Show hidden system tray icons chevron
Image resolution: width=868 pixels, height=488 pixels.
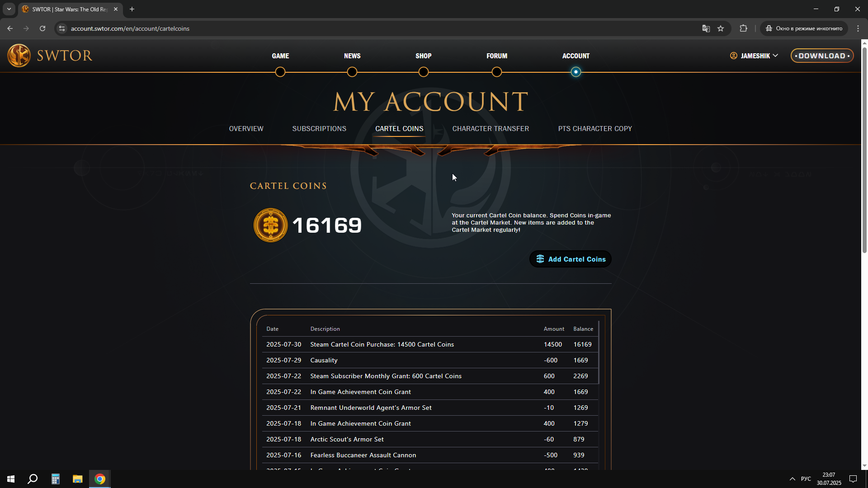792,479
